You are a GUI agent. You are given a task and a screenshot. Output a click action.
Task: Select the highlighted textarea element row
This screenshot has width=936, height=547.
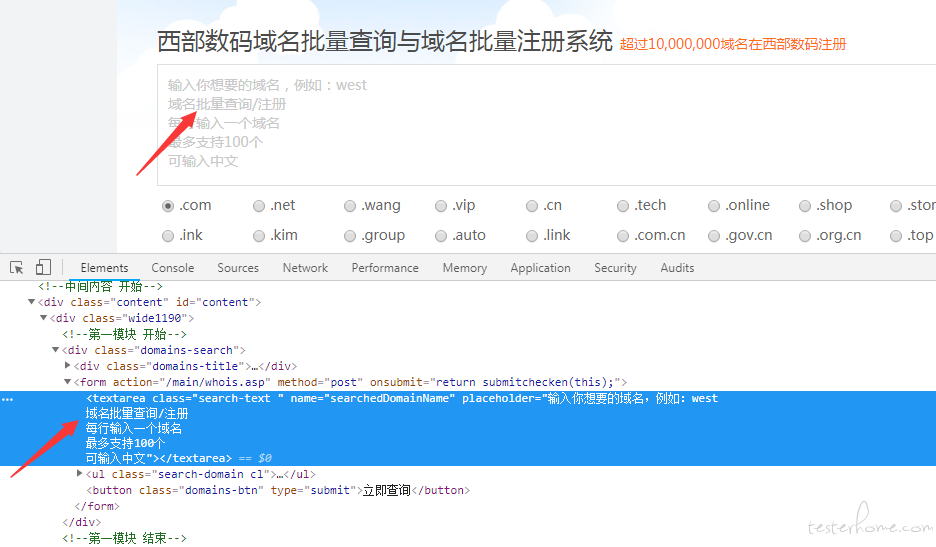pos(468,428)
